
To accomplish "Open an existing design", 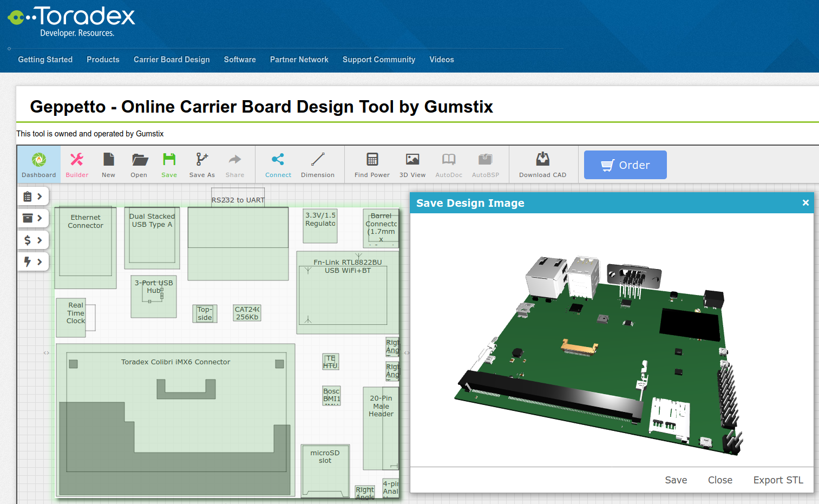I will (x=139, y=164).
